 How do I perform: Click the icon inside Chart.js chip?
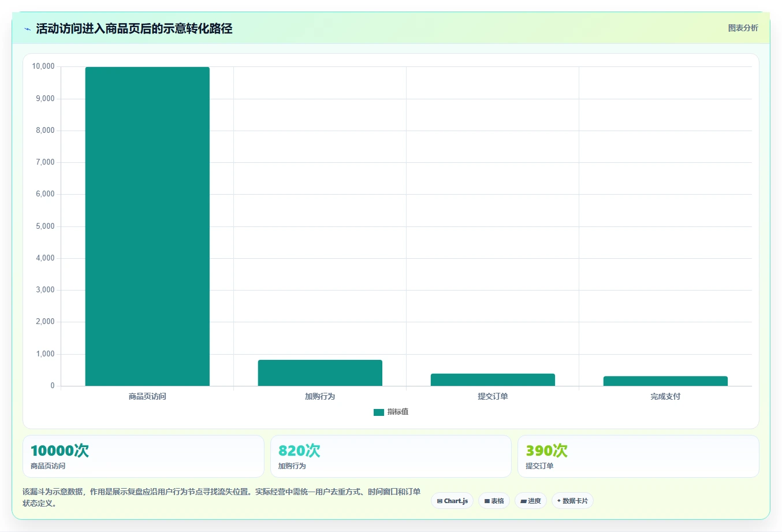(440, 501)
